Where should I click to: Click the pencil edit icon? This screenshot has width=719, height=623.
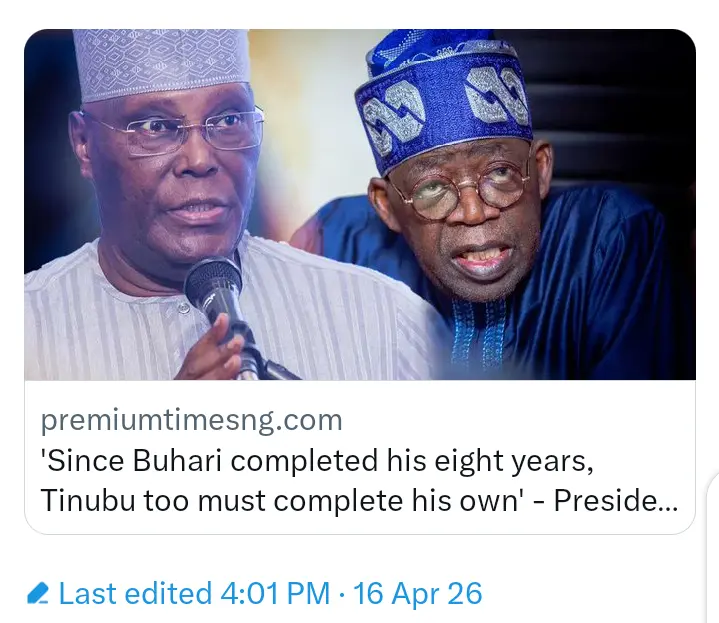pyautogui.click(x=37, y=594)
